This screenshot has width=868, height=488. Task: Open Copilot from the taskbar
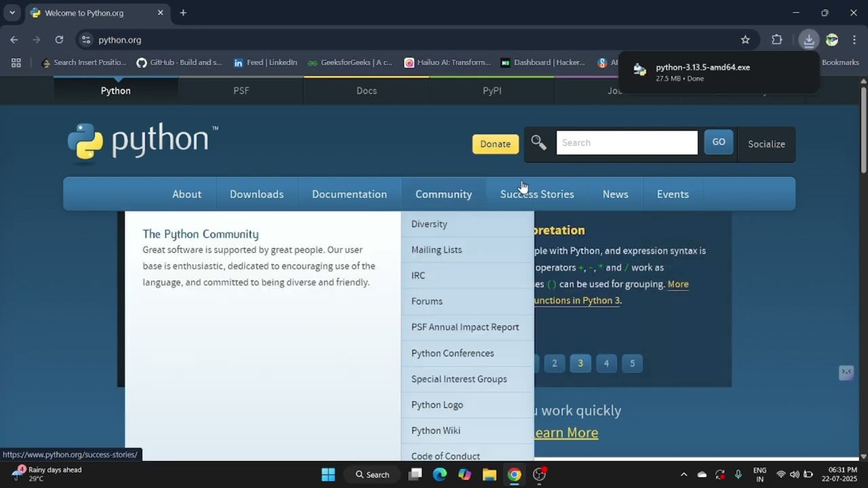(x=465, y=474)
